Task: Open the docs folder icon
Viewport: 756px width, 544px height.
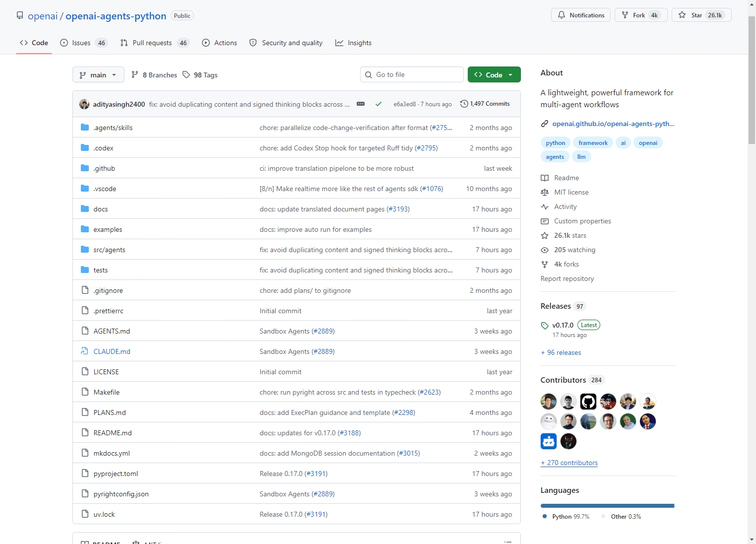Action: pyautogui.click(x=85, y=208)
